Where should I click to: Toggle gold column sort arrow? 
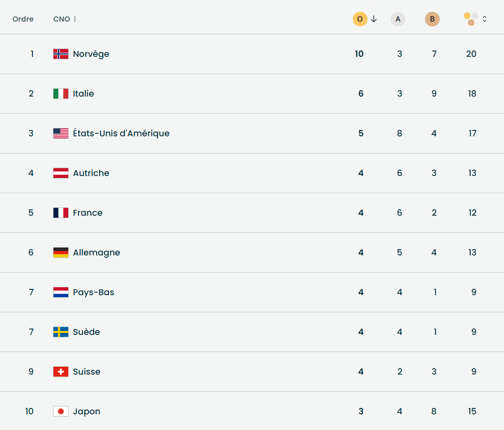click(374, 19)
